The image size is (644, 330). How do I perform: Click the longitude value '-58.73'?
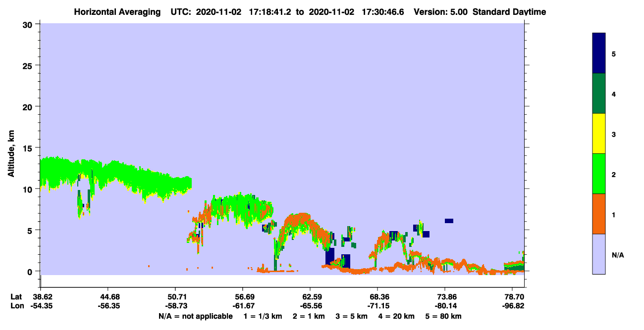click(x=175, y=306)
